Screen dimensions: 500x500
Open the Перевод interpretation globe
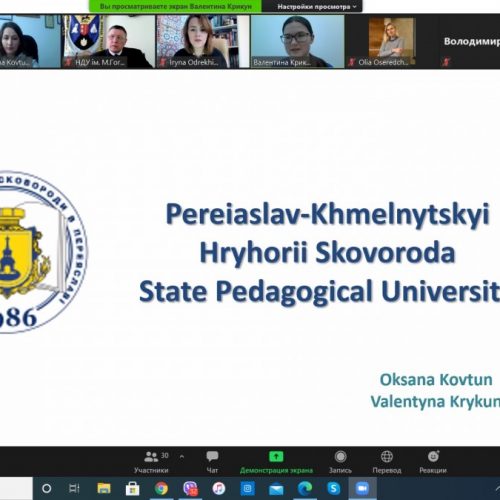tap(387, 462)
